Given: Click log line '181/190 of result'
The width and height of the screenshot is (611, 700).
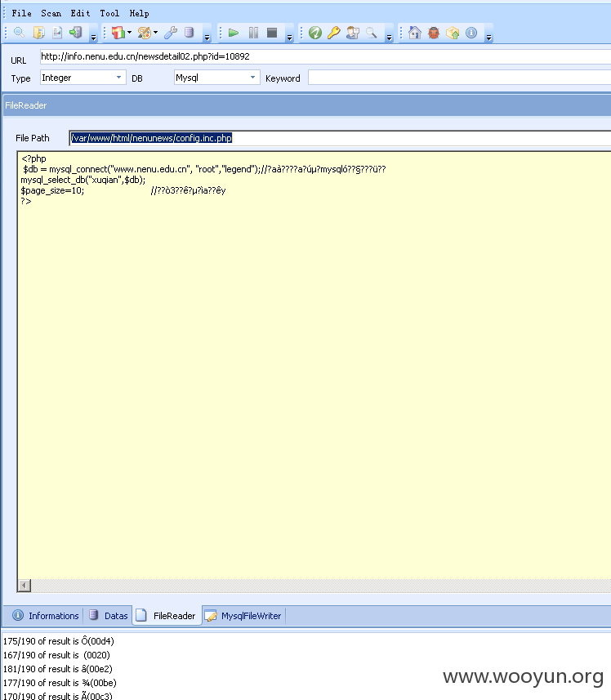Looking at the screenshot, I should tap(57, 669).
